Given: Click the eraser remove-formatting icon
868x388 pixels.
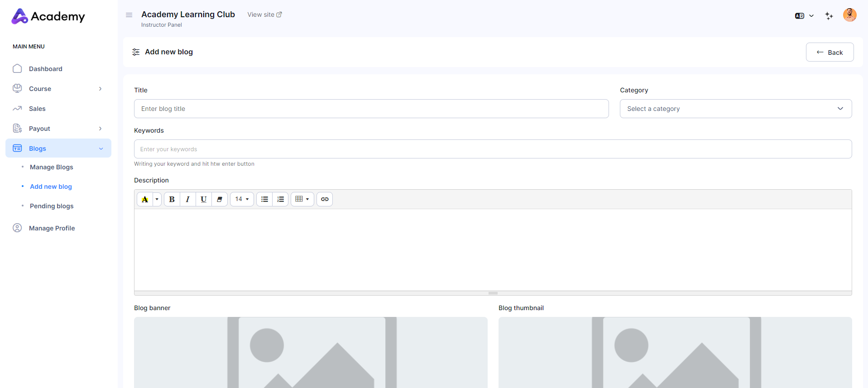Looking at the screenshot, I should pyautogui.click(x=220, y=199).
